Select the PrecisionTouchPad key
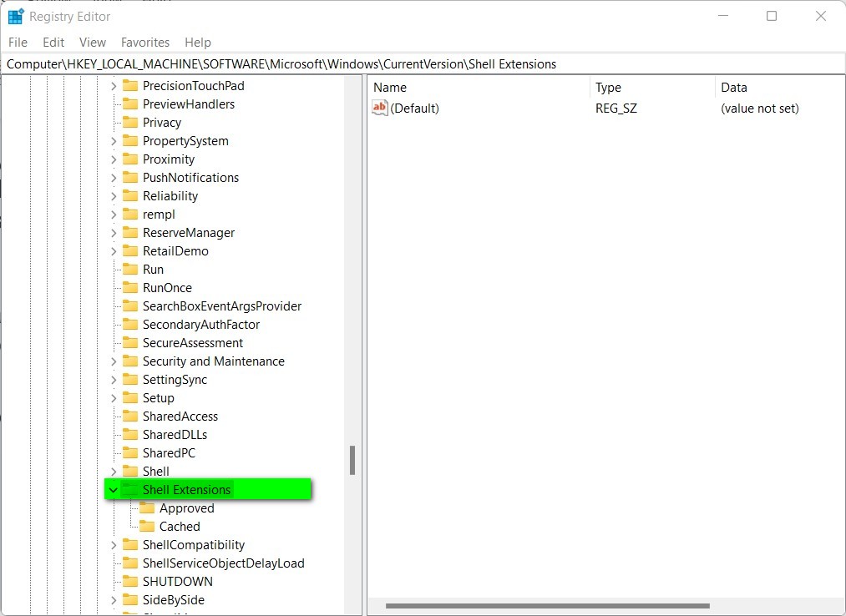This screenshot has width=846, height=616. (193, 86)
